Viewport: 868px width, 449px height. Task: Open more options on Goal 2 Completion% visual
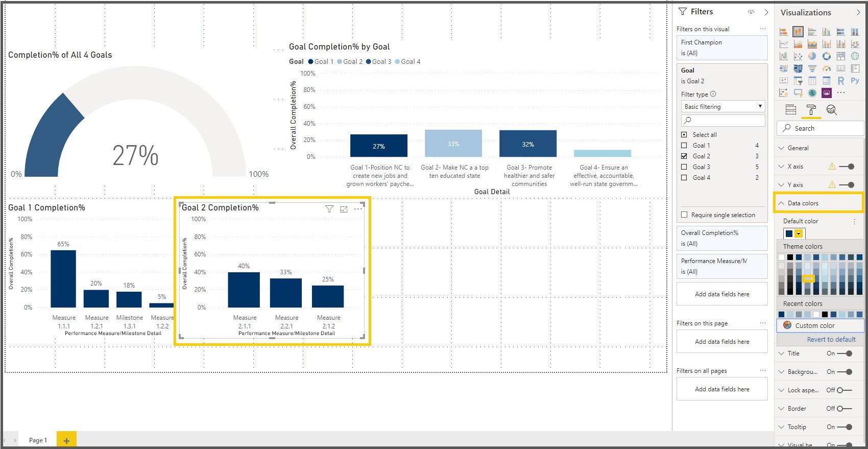[358, 209]
